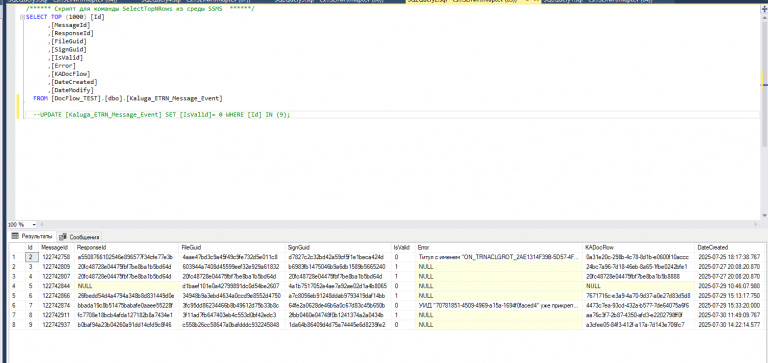Click the results grid icon on Результаты tab

tap(15, 236)
